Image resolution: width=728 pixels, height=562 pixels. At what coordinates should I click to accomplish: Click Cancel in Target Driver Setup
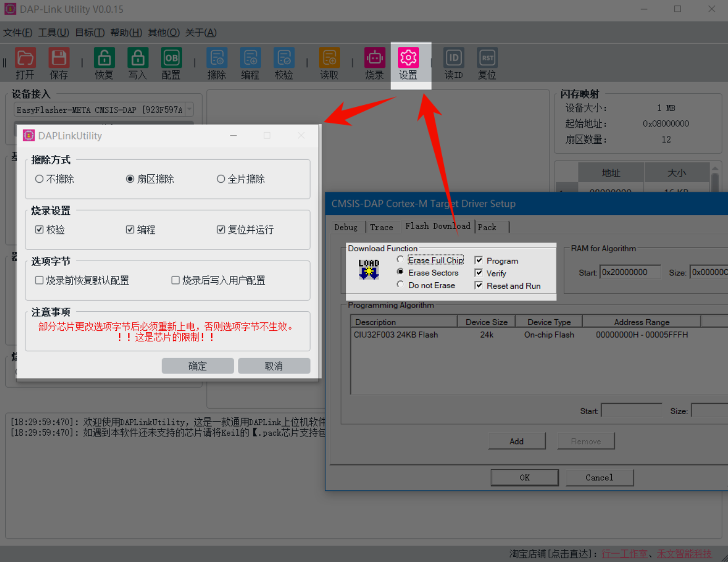(x=600, y=478)
